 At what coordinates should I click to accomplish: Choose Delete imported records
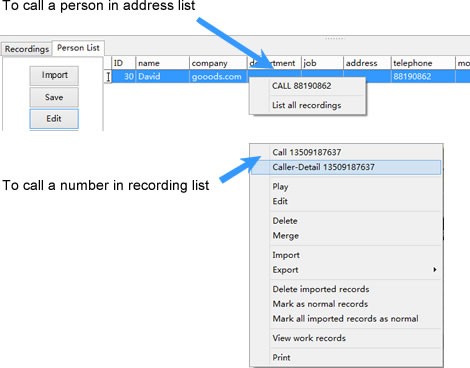(346, 289)
